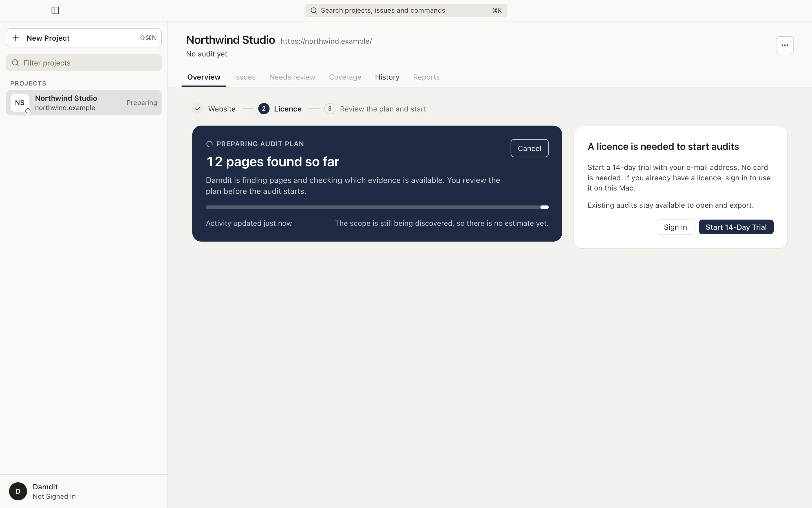Image resolution: width=812 pixels, height=508 pixels.
Task: Click the search magnifier icon in top bar
Action: (x=314, y=10)
